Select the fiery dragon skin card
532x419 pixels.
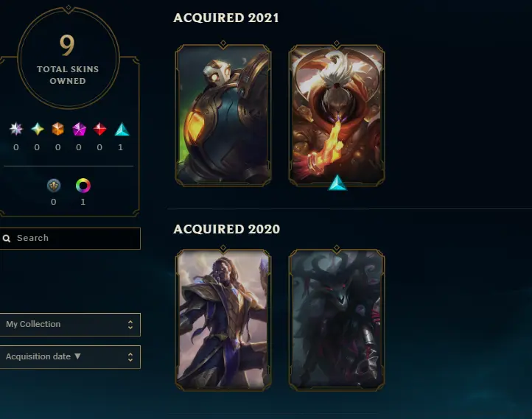(337, 116)
